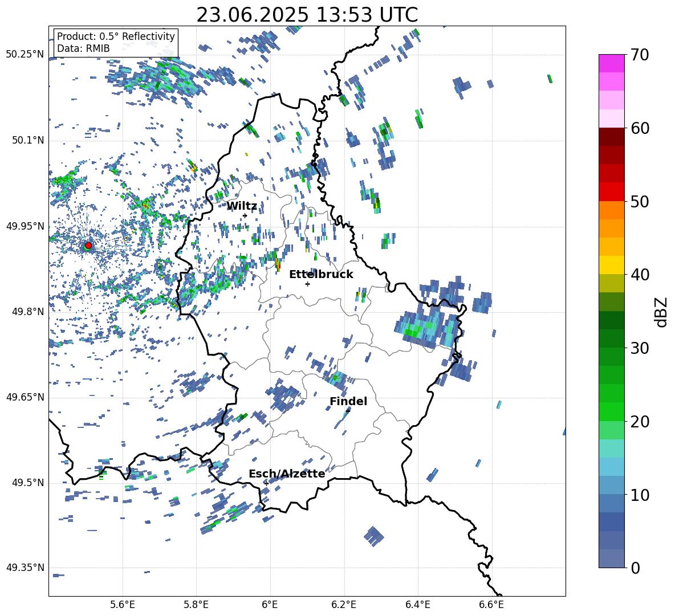
Task: Click the 6.4°E longitude label
Action: pos(417,605)
